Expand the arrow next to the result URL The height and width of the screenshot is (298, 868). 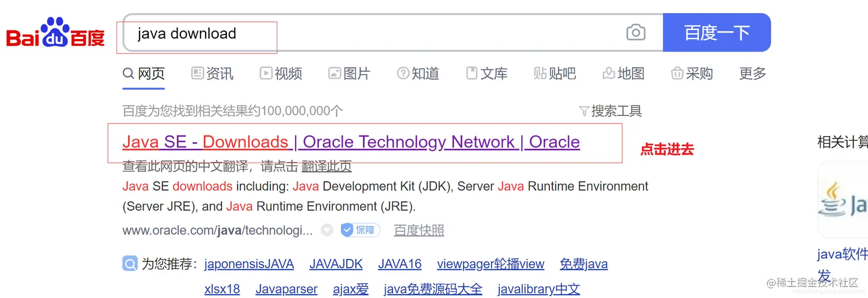click(327, 230)
